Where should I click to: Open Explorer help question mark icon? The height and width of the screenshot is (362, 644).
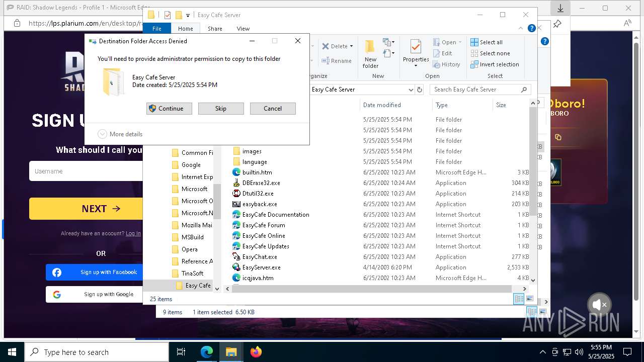pyautogui.click(x=531, y=29)
